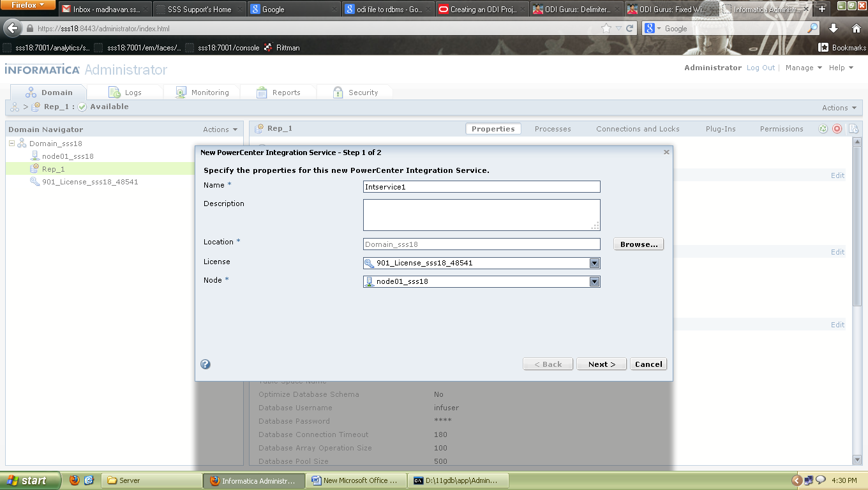The width and height of the screenshot is (868, 490).
Task: Open the Permissions tab
Action: tap(781, 129)
